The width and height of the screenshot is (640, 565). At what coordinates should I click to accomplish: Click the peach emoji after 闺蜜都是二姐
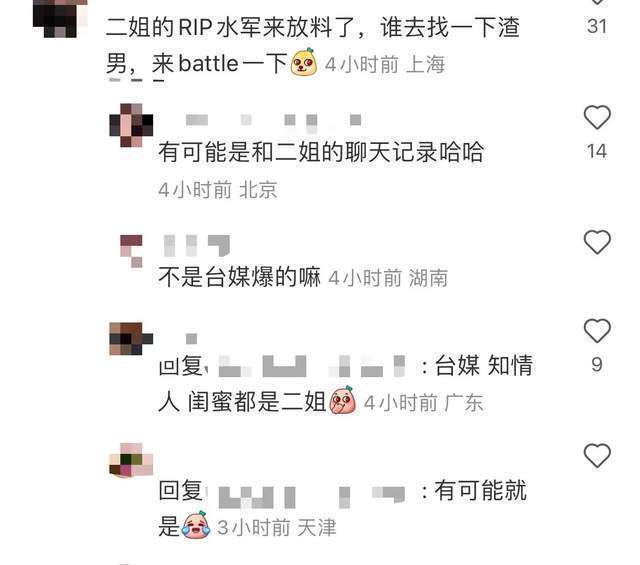tap(343, 400)
